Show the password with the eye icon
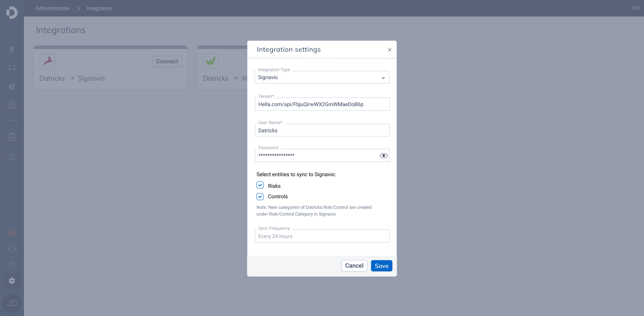This screenshot has width=644, height=316. 383,156
